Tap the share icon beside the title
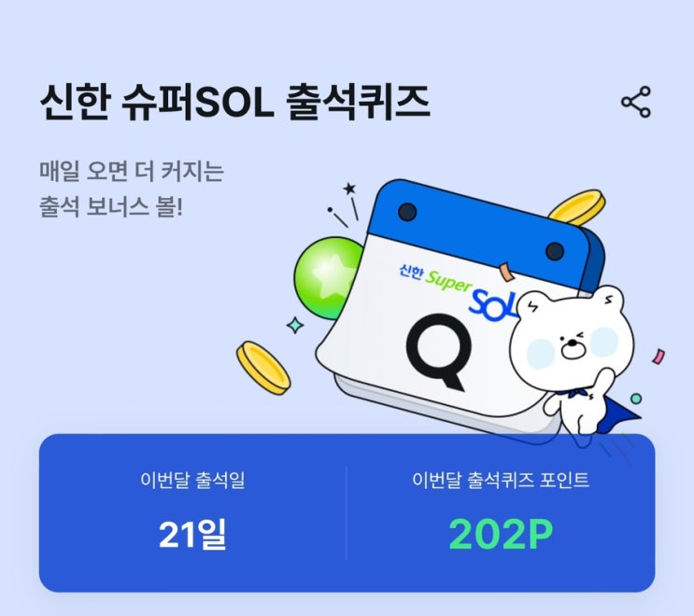The height and width of the screenshot is (616, 694). coord(636,102)
